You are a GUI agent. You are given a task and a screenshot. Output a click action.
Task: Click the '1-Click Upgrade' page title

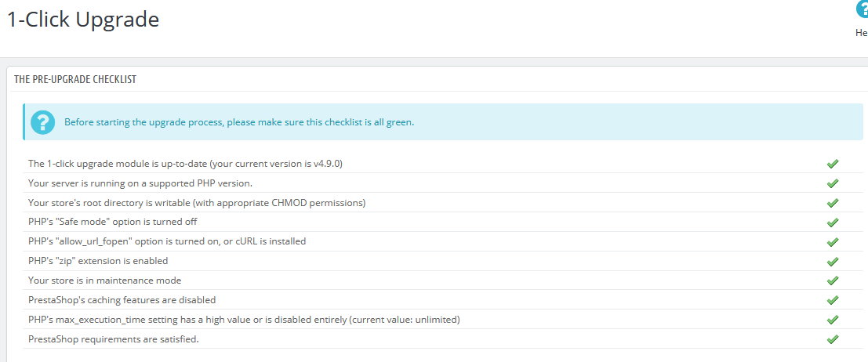tap(83, 20)
